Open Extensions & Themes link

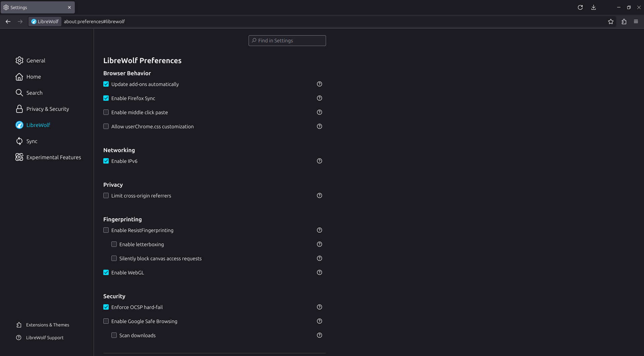click(x=43, y=325)
